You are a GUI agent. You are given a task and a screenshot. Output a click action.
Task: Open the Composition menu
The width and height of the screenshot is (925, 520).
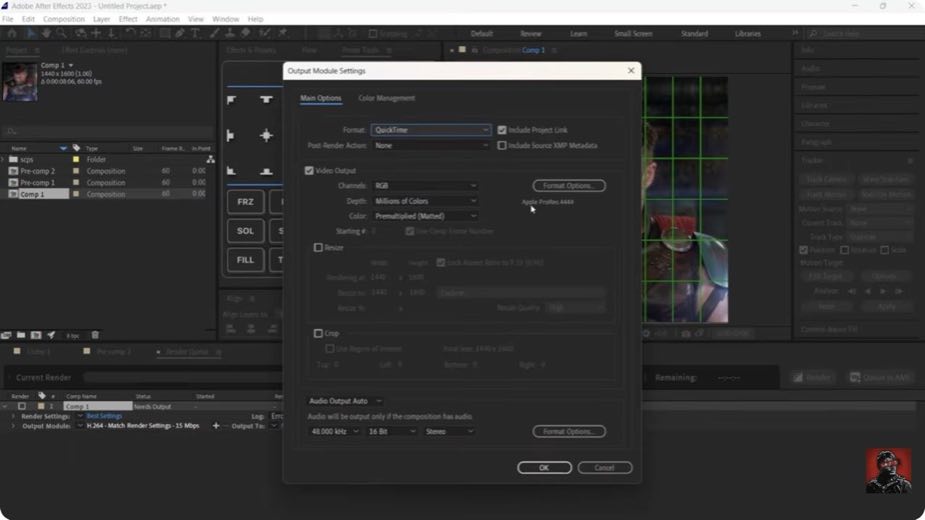pos(64,19)
